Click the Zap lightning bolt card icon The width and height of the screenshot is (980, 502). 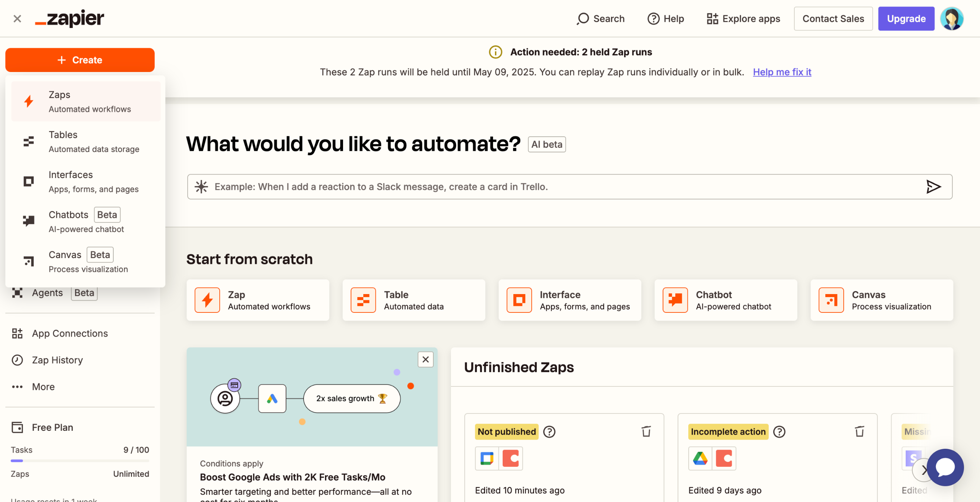[x=207, y=300]
